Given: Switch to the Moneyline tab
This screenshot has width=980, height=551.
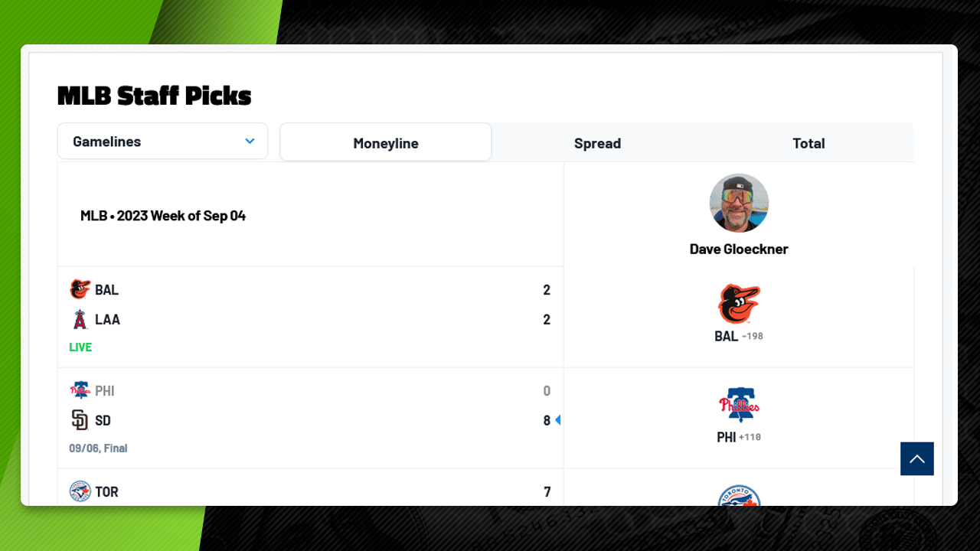Looking at the screenshot, I should pos(386,143).
